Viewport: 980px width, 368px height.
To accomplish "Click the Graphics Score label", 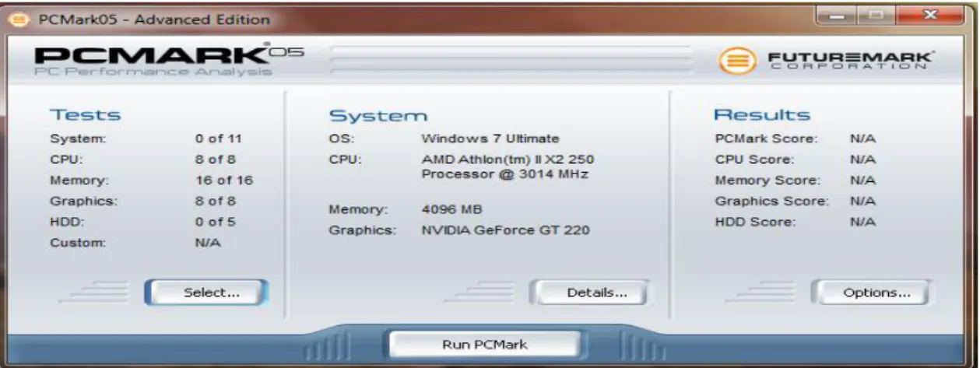I will tap(771, 202).
